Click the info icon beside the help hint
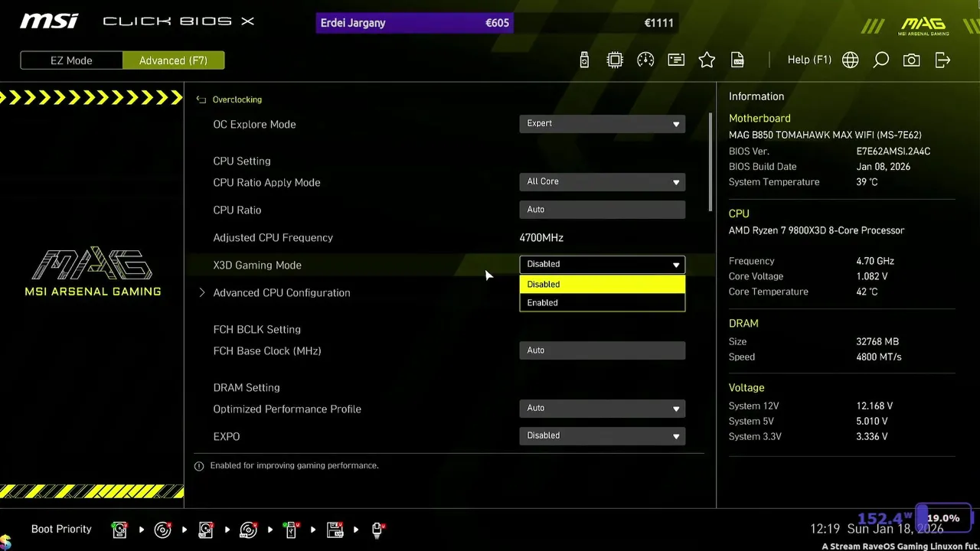The width and height of the screenshot is (980, 551). point(199,465)
